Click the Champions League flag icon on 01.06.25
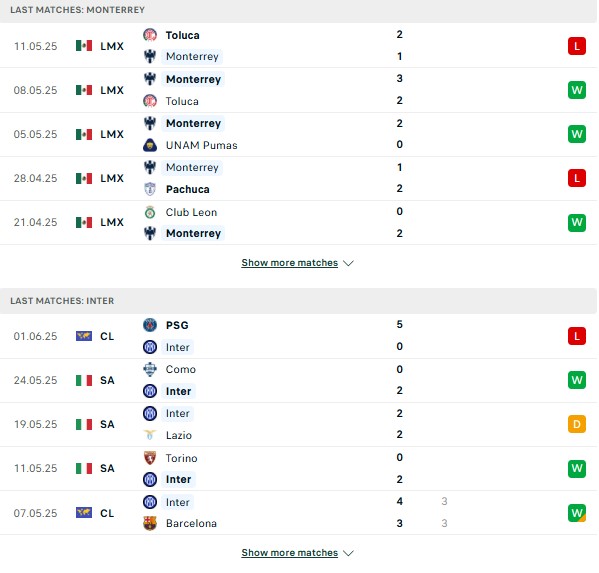The width and height of the screenshot is (599, 573). (84, 336)
